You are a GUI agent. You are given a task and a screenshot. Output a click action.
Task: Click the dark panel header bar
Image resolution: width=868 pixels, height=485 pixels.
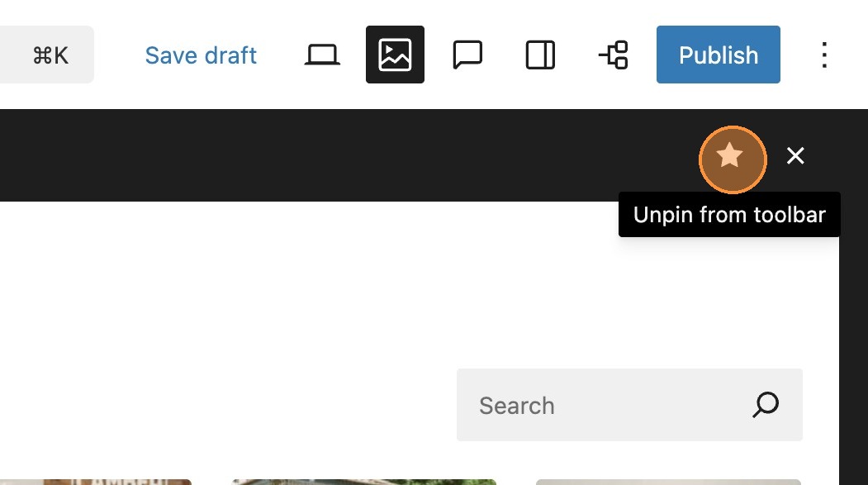[x=330, y=156]
